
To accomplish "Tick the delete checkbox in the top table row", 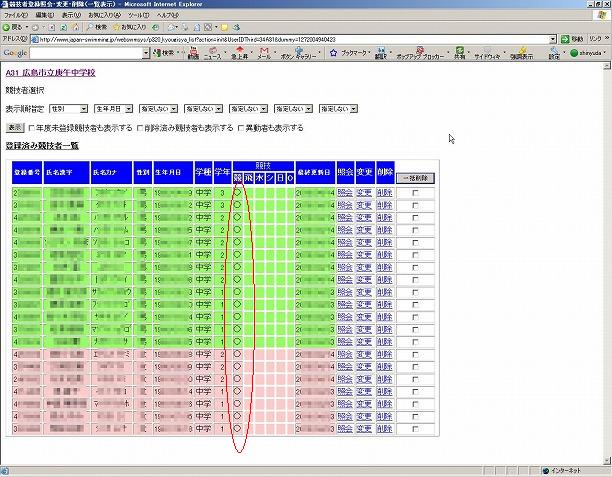I will (x=415, y=193).
